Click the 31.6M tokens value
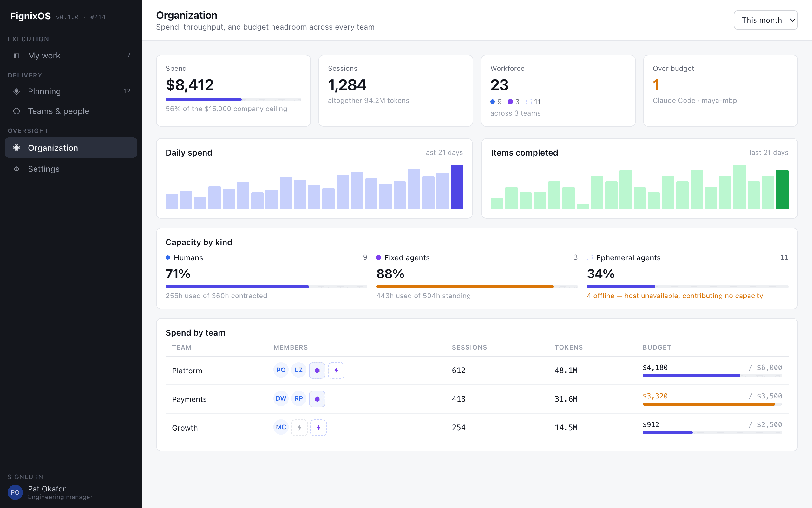The height and width of the screenshot is (508, 812). 566,399
